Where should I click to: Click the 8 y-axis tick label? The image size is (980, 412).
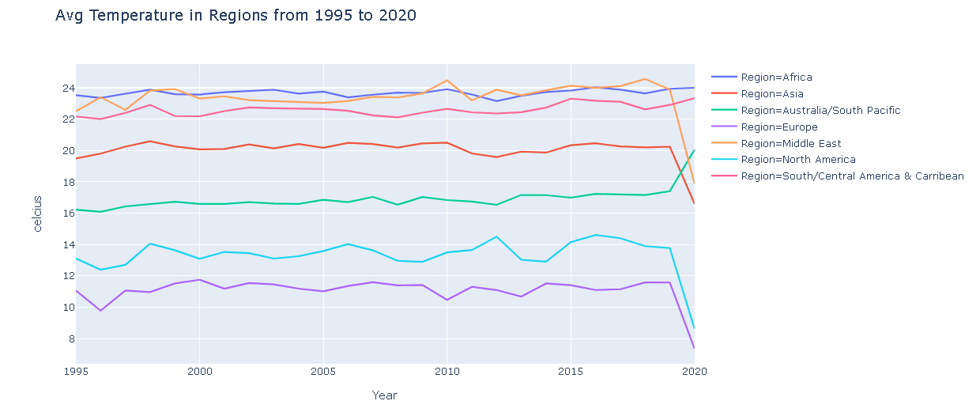71,339
